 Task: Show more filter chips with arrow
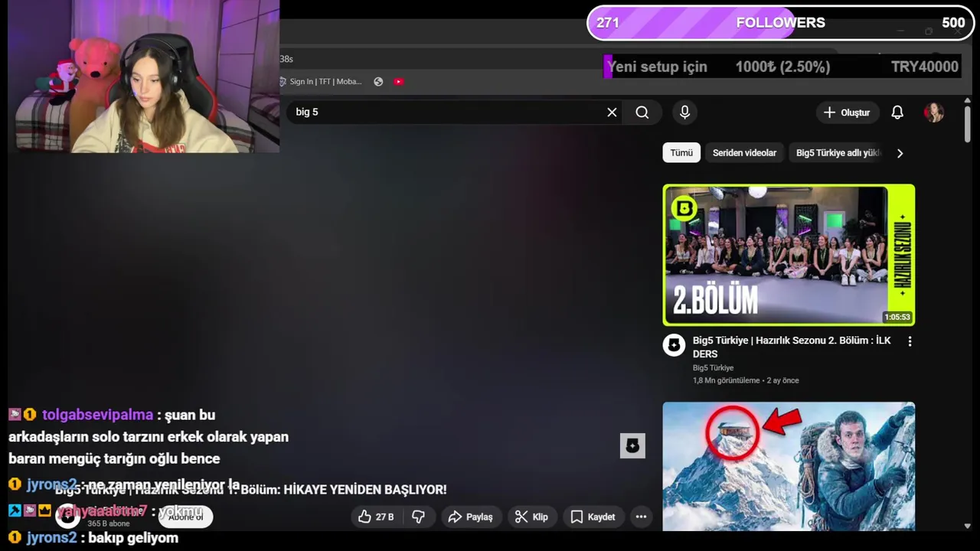pyautogui.click(x=900, y=153)
